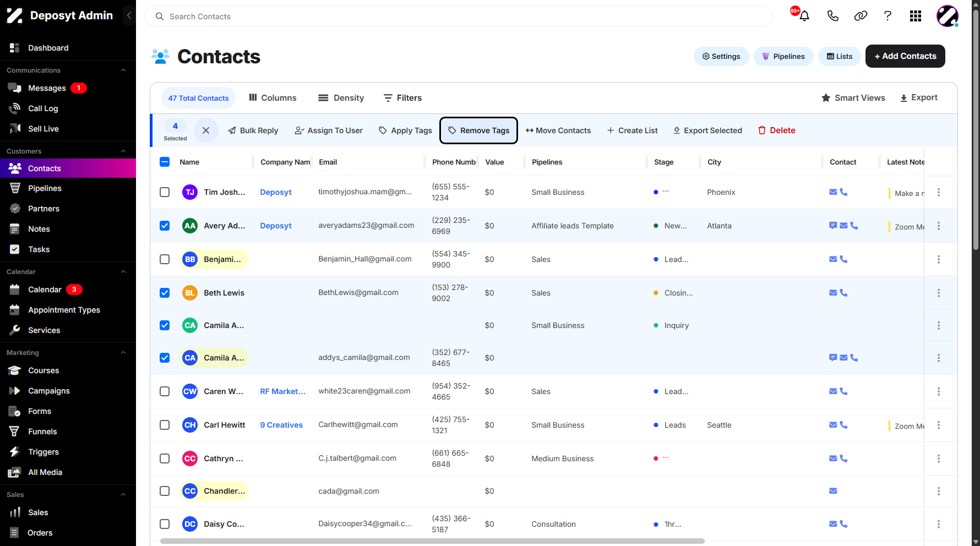Collapse the Marketing sidebar section
The image size is (980, 546).
click(x=123, y=353)
